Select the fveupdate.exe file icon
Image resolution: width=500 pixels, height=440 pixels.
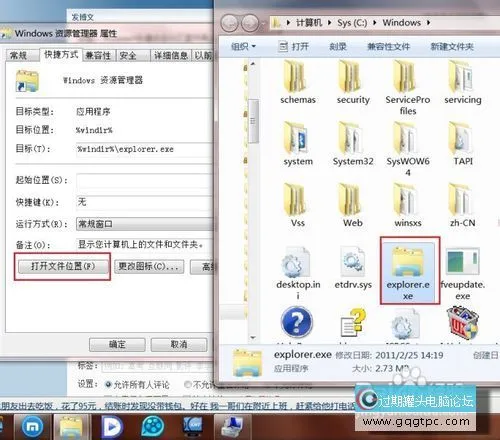[463, 262]
